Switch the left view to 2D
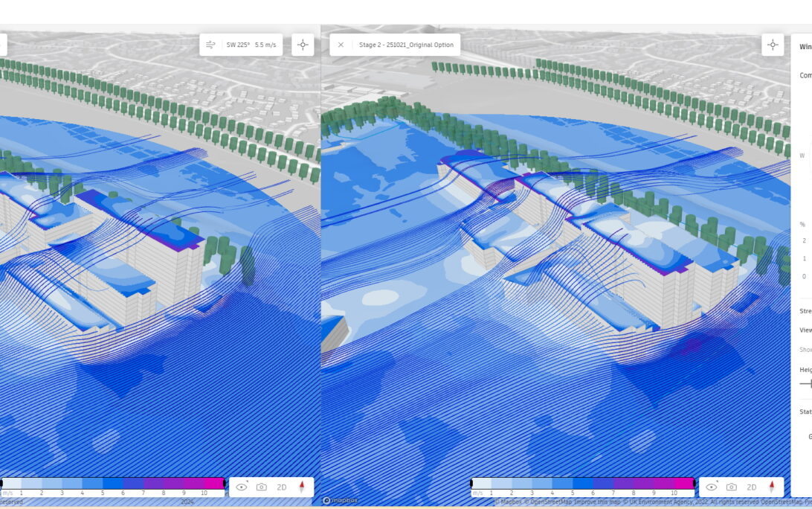812x509 pixels. (x=282, y=487)
